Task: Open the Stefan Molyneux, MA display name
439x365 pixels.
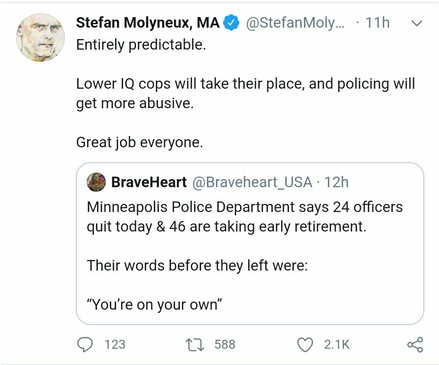Action: pos(148,23)
